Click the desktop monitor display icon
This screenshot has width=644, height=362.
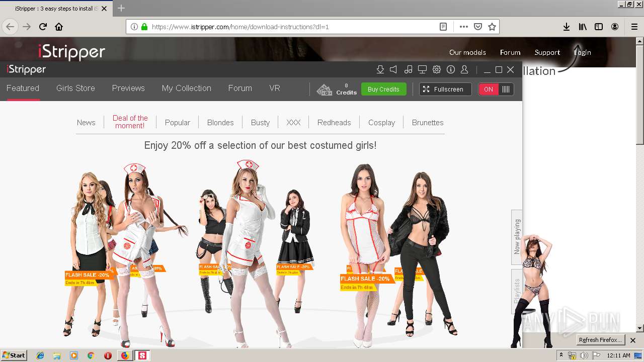(423, 70)
